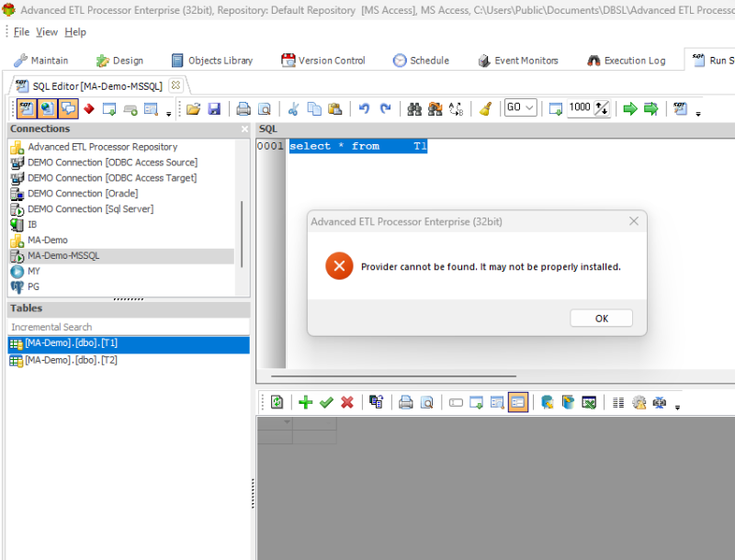Cancel changes with red X icon
Screen dimensions: 735x560
click(x=347, y=402)
